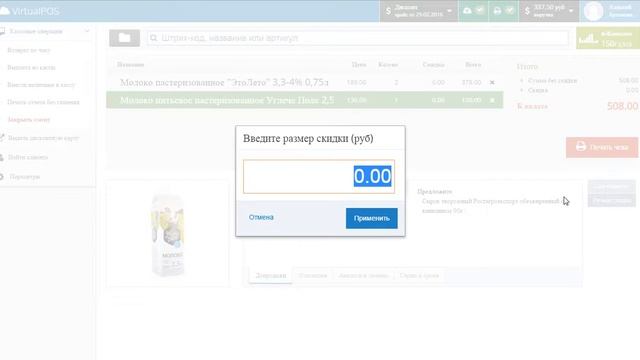
Task: Click the Название column header
Action: (131, 64)
